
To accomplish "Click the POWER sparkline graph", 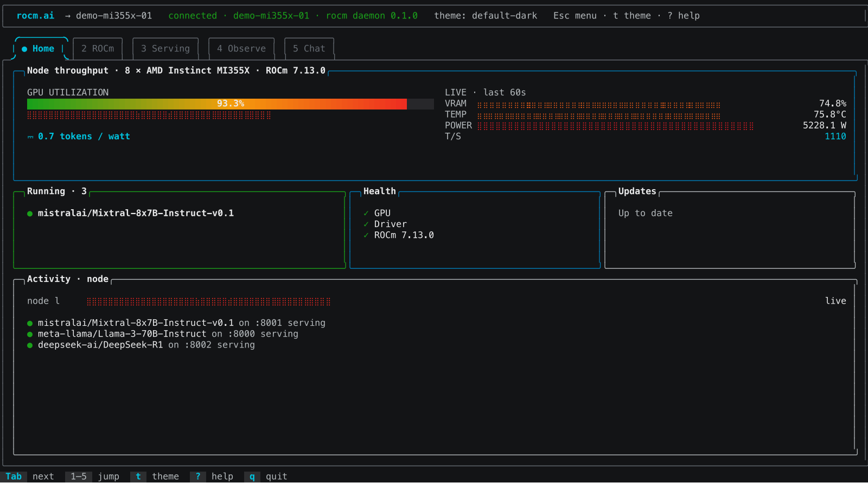I will (616, 126).
